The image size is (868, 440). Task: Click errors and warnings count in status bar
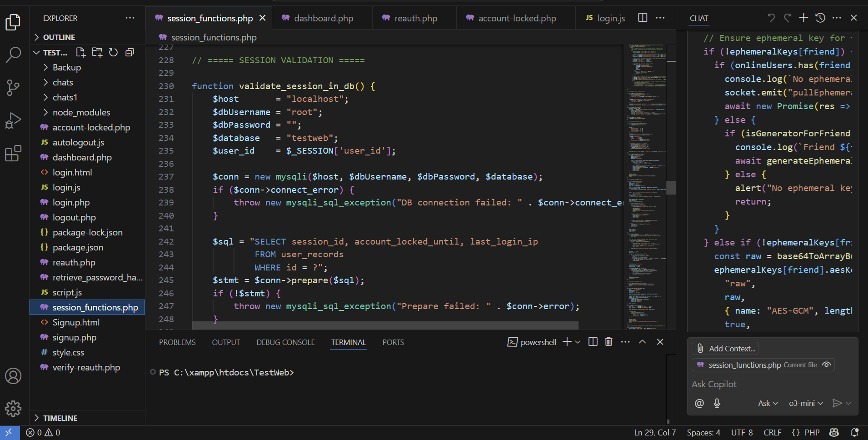click(43, 433)
